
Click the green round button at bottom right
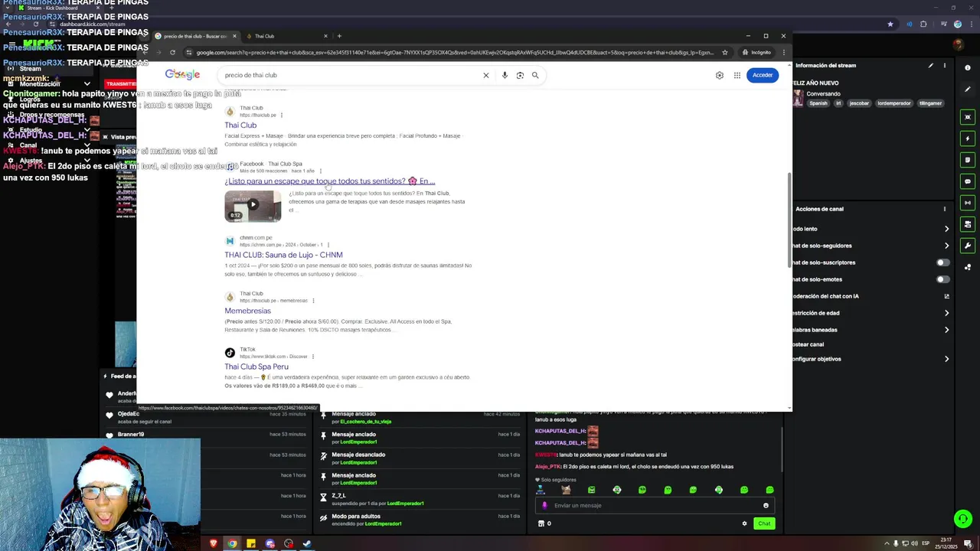pyautogui.click(x=962, y=519)
